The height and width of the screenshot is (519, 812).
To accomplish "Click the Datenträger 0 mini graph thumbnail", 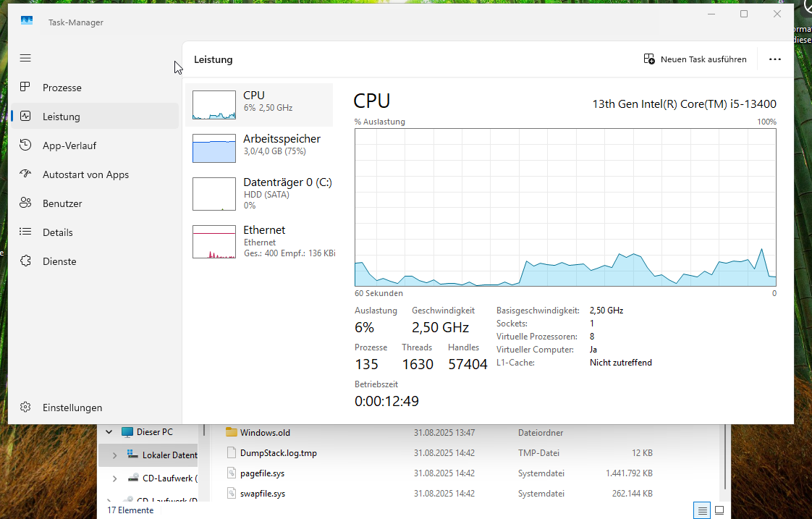I will click(214, 194).
